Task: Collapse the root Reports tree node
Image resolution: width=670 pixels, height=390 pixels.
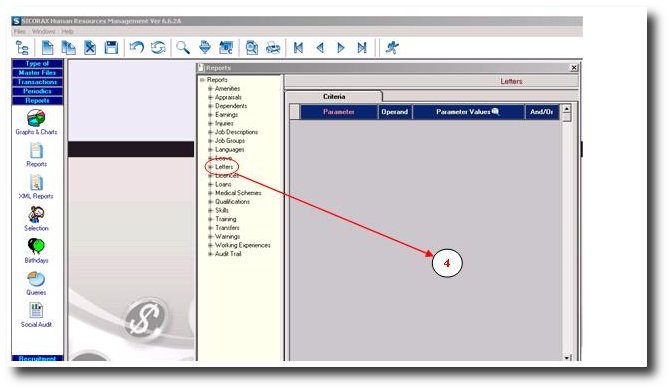Action: click(202, 80)
